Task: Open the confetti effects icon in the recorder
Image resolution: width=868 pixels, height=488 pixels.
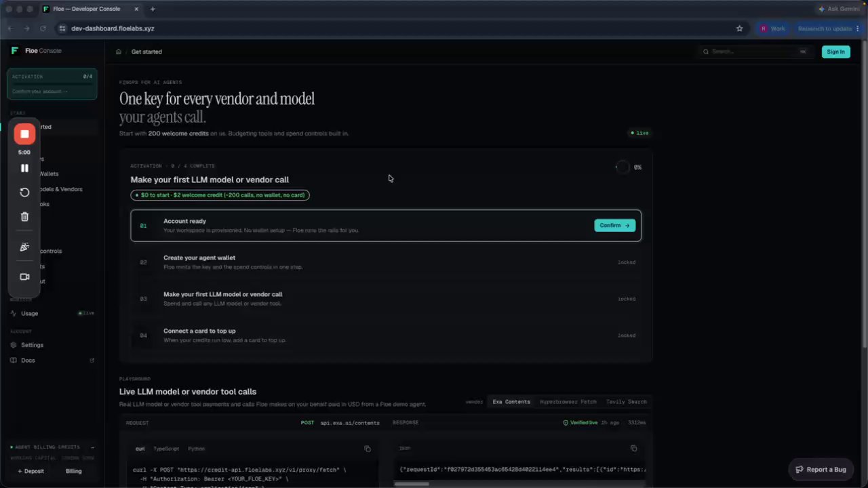Action: tap(24, 247)
